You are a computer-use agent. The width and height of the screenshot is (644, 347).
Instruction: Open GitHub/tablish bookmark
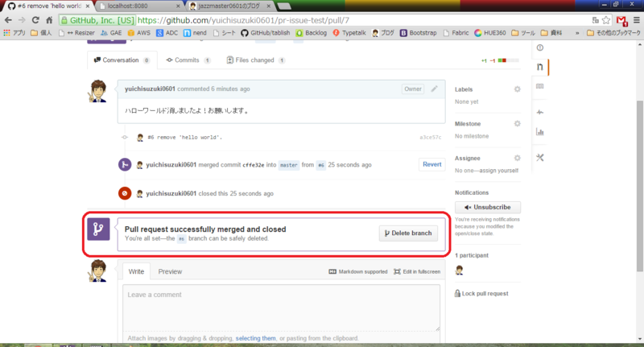point(266,33)
